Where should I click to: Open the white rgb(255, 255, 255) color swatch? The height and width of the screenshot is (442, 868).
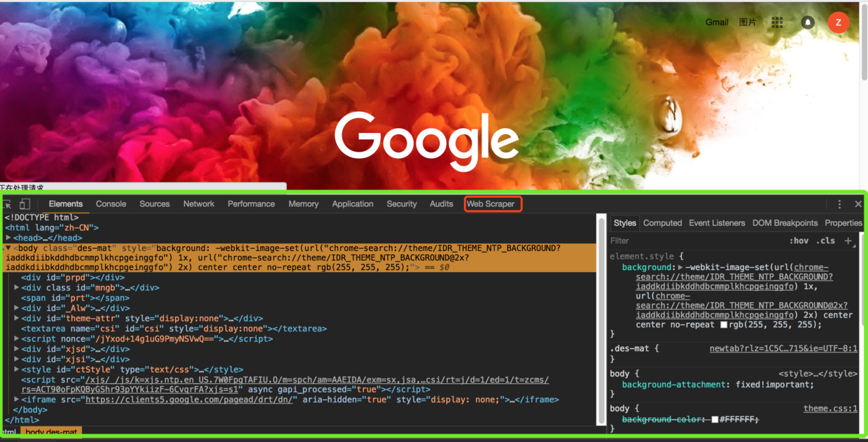tap(724, 325)
